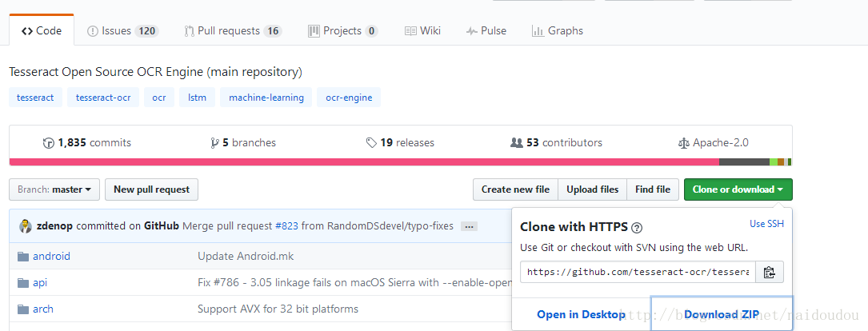Viewport: 868px width, 331px height.
Task: Click the help question mark icon beside Clone with HTTPS
Action: coord(637,227)
